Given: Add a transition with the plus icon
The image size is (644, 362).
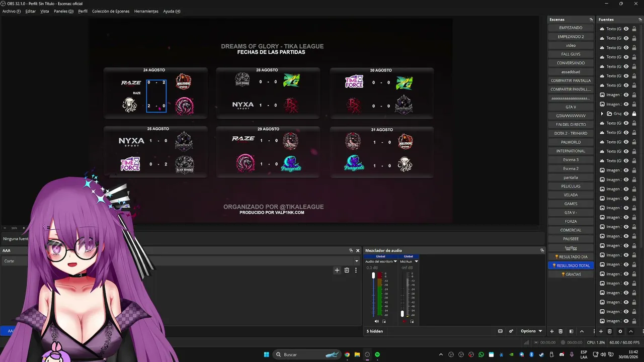Looking at the screenshot, I should tap(337, 270).
